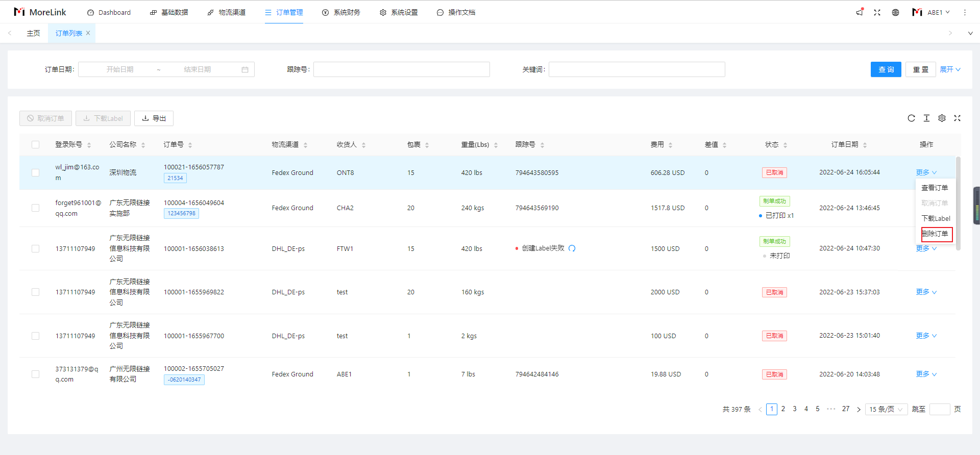Click the refresh icon beside 创建Label失败
This screenshot has width=980, height=455.
[x=572, y=248]
